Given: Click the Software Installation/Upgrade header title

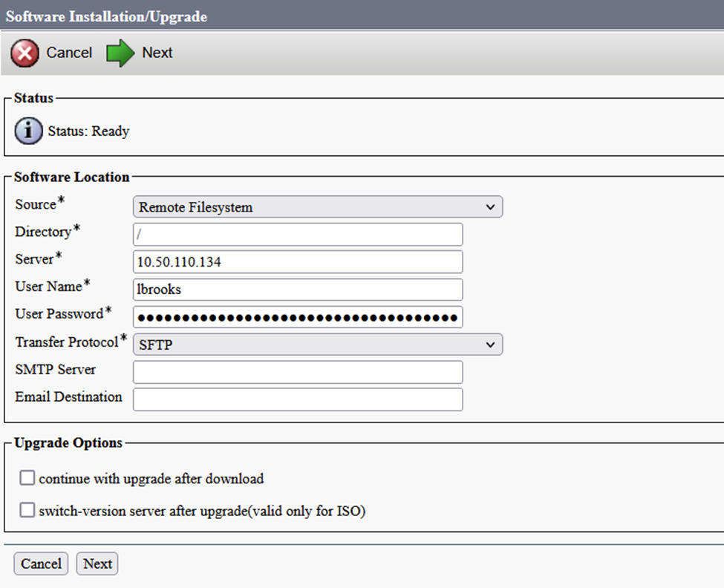Looking at the screenshot, I should coord(106,16).
